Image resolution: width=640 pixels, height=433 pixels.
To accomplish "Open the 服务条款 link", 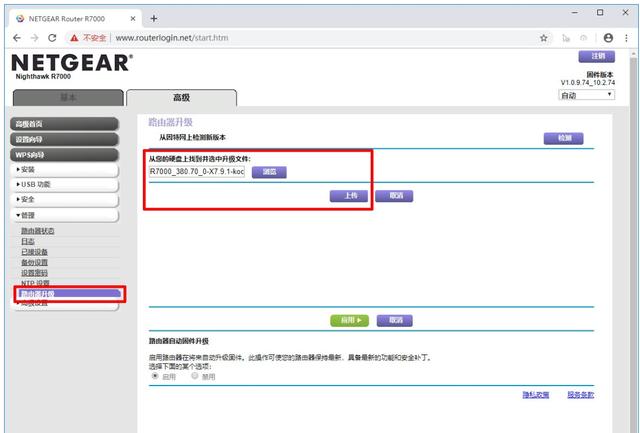I will pos(580,395).
